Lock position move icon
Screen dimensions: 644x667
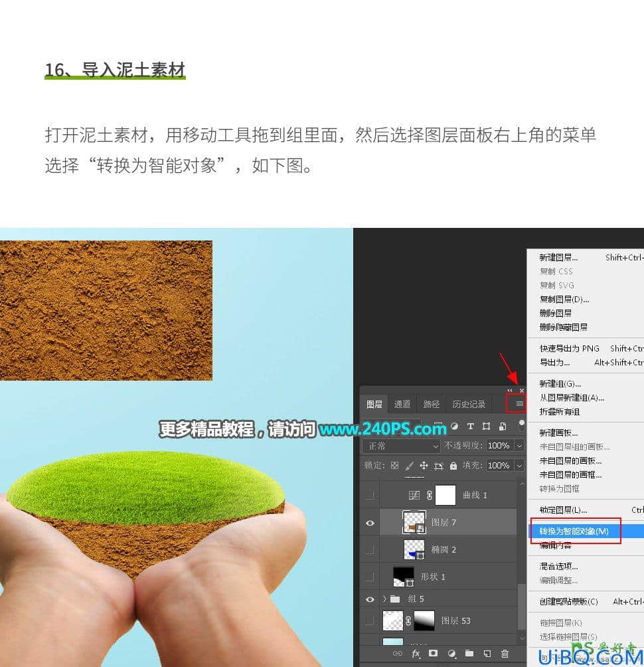point(424,466)
